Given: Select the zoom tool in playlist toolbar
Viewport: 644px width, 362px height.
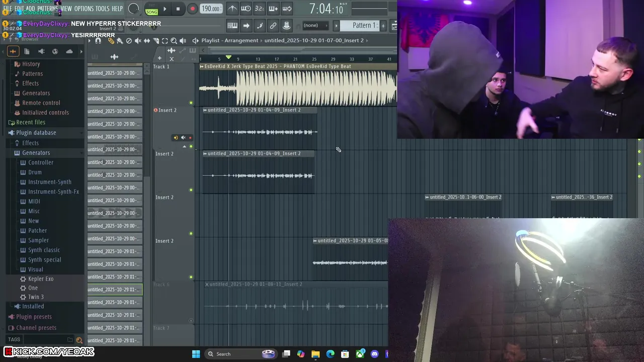Looking at the screenshot, I should 174,41.
